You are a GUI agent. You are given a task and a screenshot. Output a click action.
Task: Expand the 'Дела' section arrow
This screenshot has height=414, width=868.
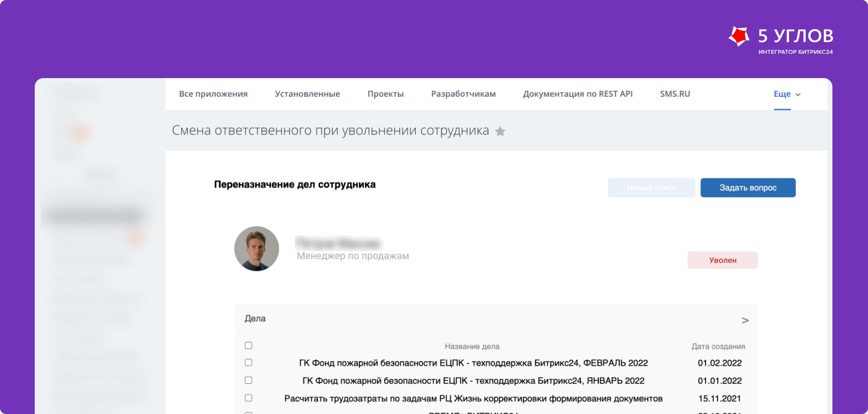pos(745,320)
